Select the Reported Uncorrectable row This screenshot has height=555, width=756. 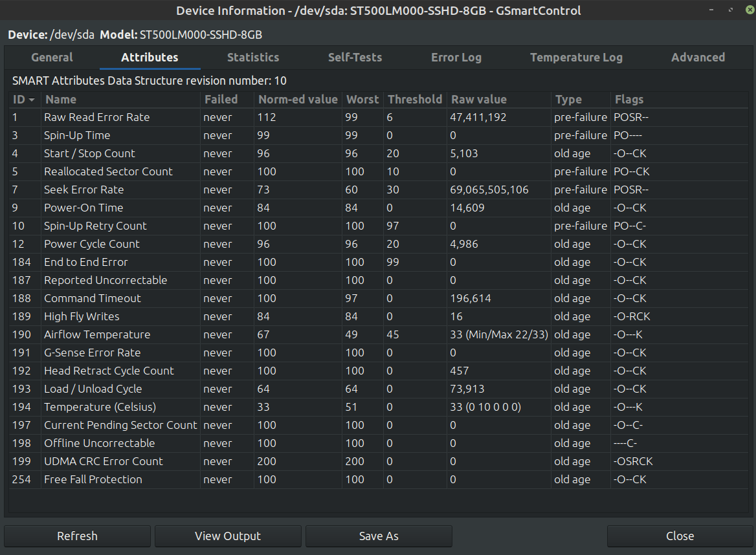click(379, 280)
